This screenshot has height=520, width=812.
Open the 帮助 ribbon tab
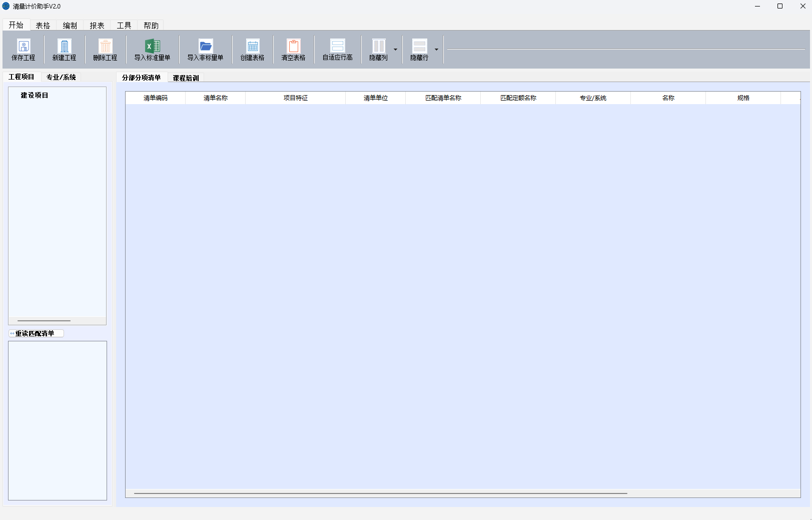(151, 26)
